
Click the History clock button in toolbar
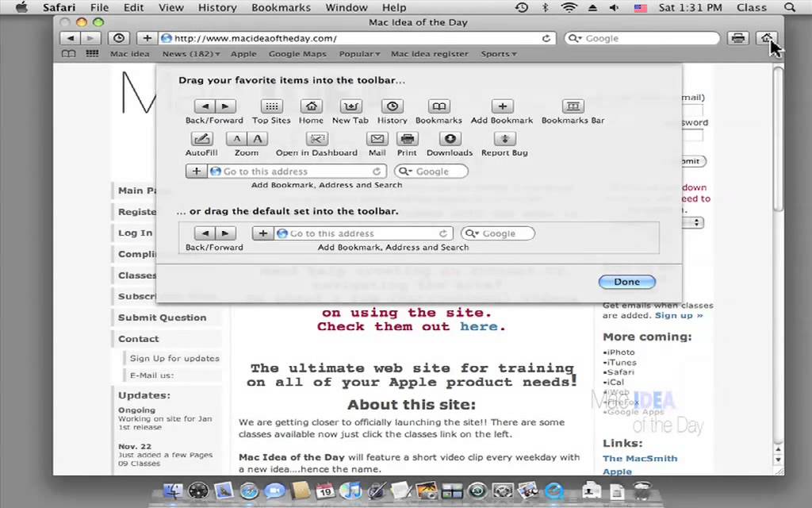pyautogui.click(x=119, y=38)
